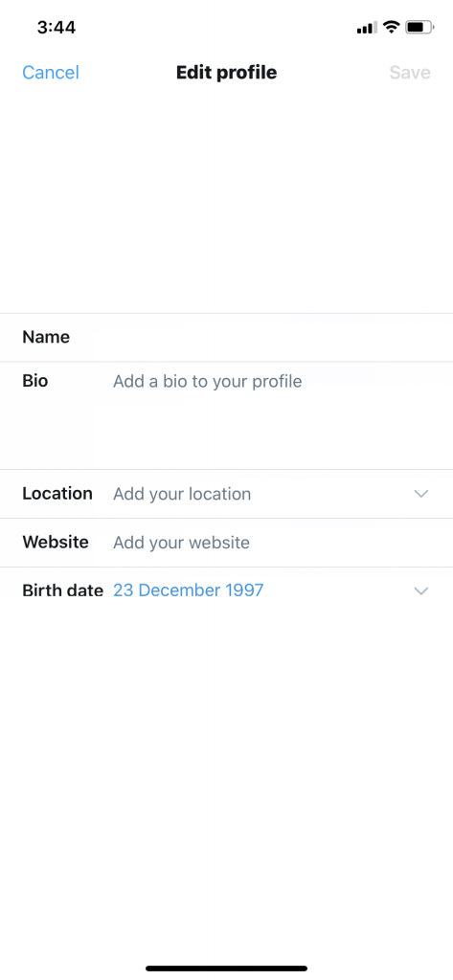
Task: Tap the Edit profile title
Action: pyautogui.click(x=226, y=73)
